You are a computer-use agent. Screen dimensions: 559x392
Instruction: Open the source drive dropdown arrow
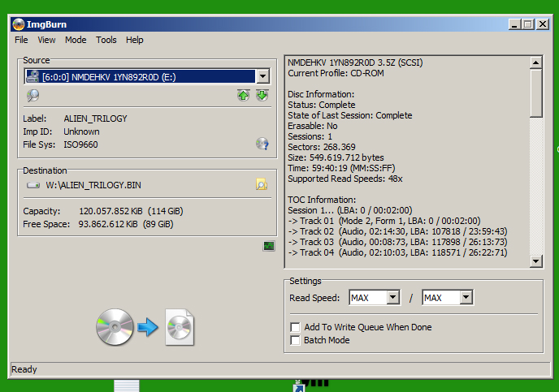click(262, 76)
